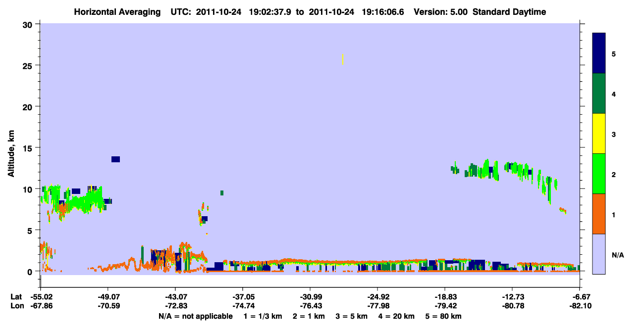The width and height of the screenshot is (644, 330).
Task: Click the orange colorbar segment labeled 1
Action: (x=599, y=214)
